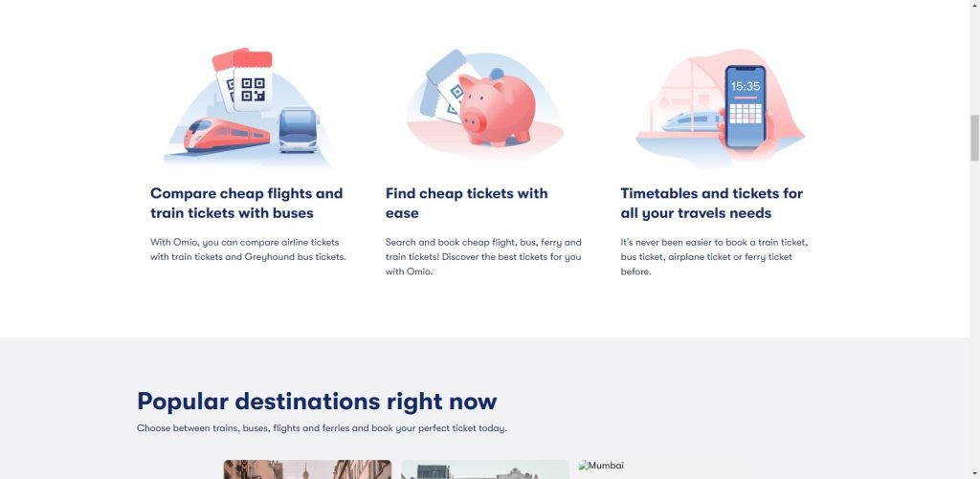Open the Mumbai destination image
Image resolution: width=980 pixels, height=479 pixels.
click(x=601, y=466)
